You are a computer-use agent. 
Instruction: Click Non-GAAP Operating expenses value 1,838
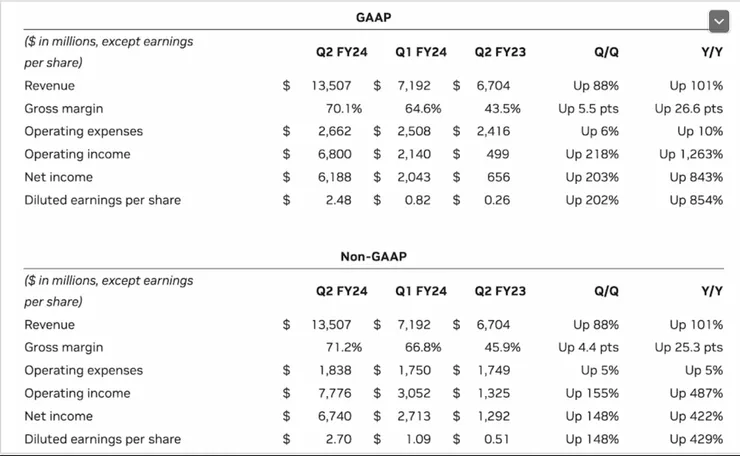point(337,370)
